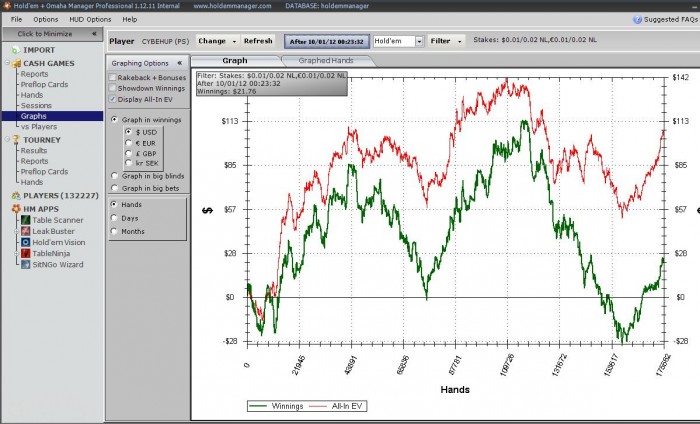700x424 pixels.
Task: Open Cash Games Reports
Action: 34,74
